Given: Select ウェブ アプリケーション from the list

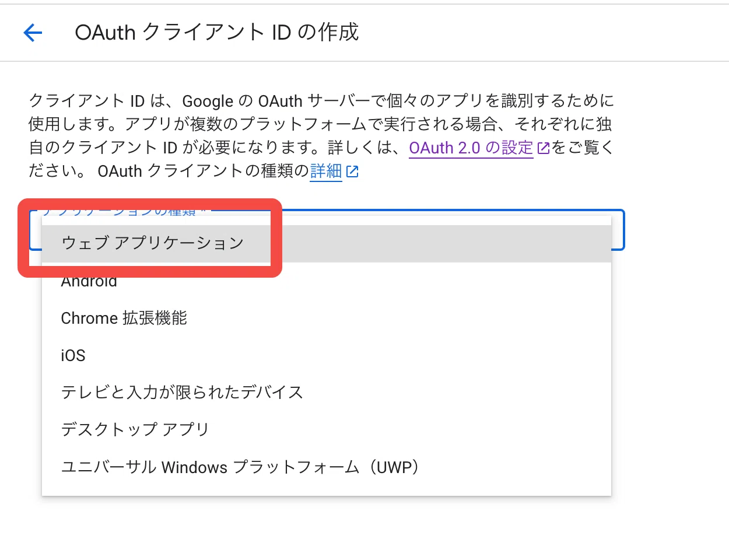Looking at the screenshot, I should (327, 243).
